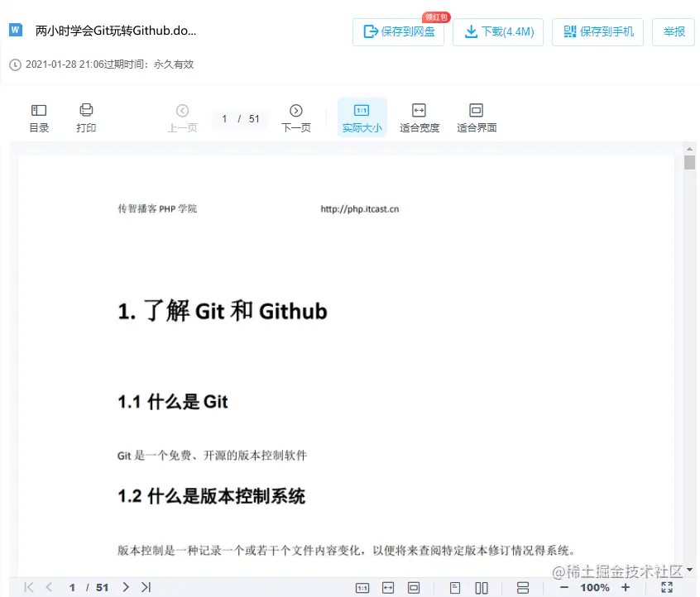Zoom in with the plus button

click(626, 588)
